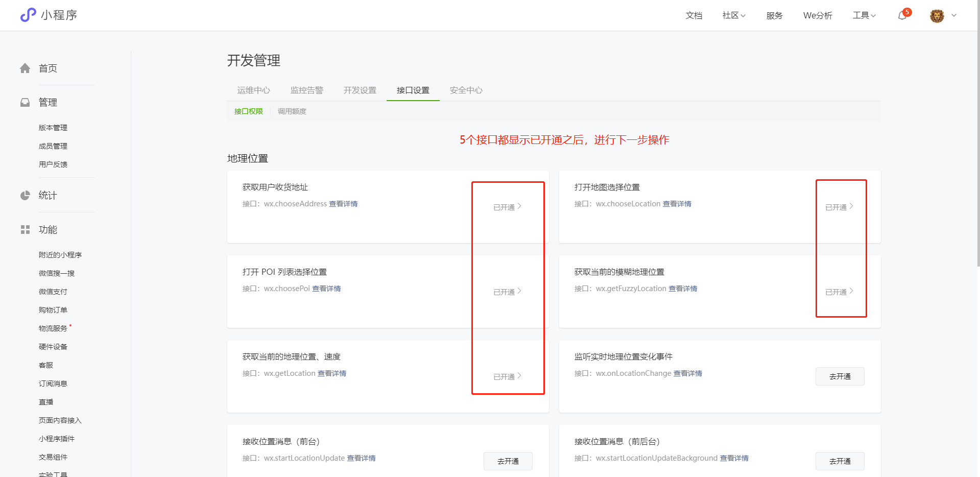980x477 pixels.
Task: Click the home icon beside 首页
Action: [x=25, y=68]
